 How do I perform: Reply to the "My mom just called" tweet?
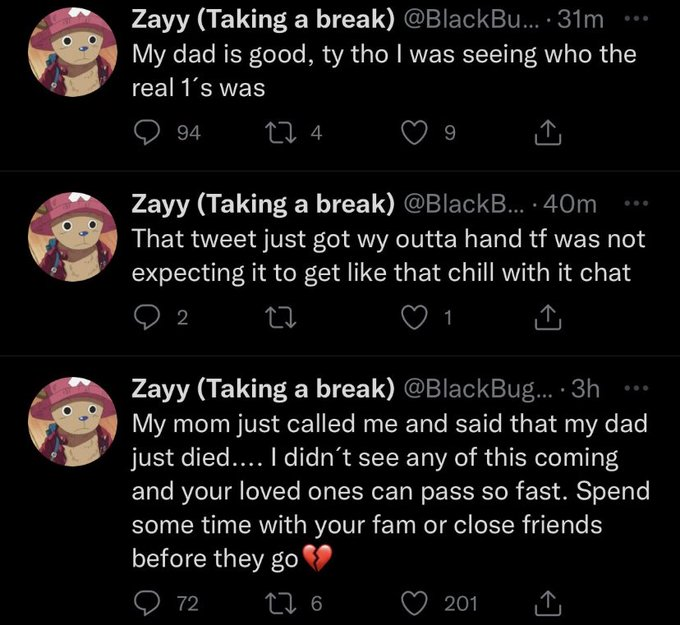pyautogui.click(x=146, y=603)
